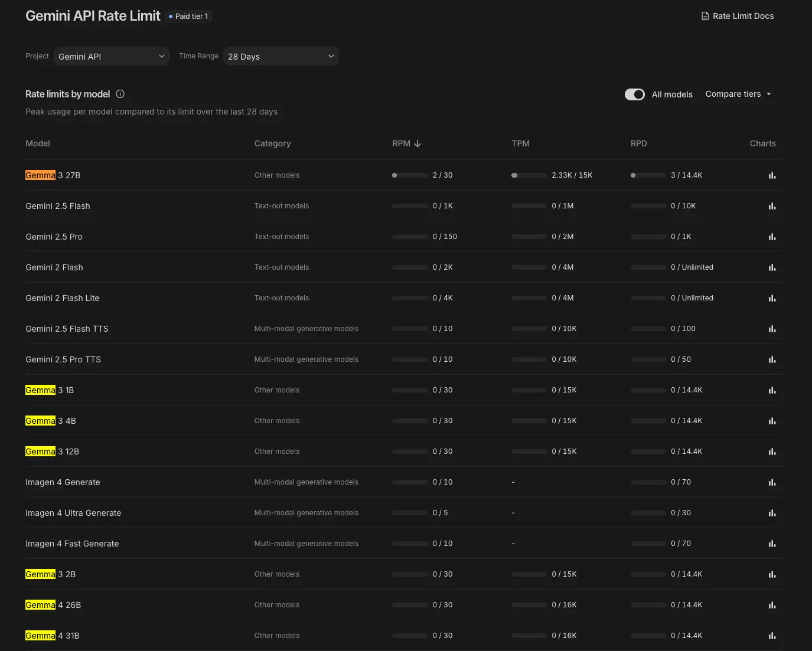Click the Peak usage per model description text
Screen dimensions: 812x651
coord(151,112)
